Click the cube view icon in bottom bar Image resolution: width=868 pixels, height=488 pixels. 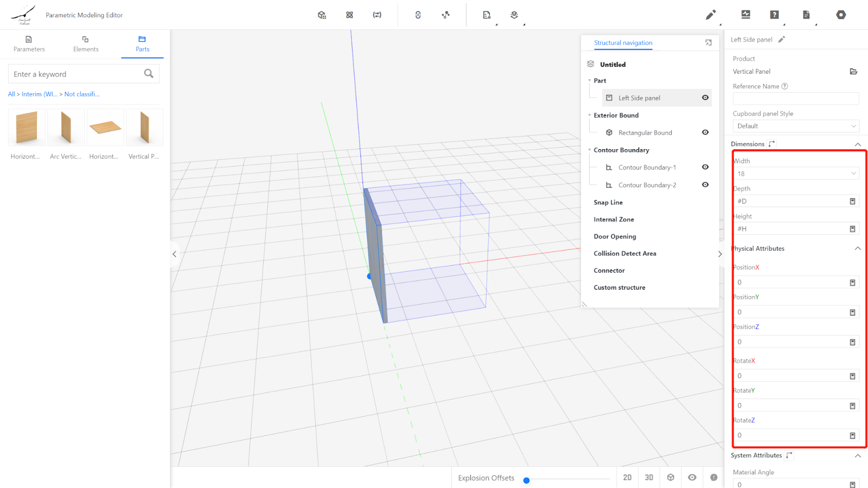671,478
